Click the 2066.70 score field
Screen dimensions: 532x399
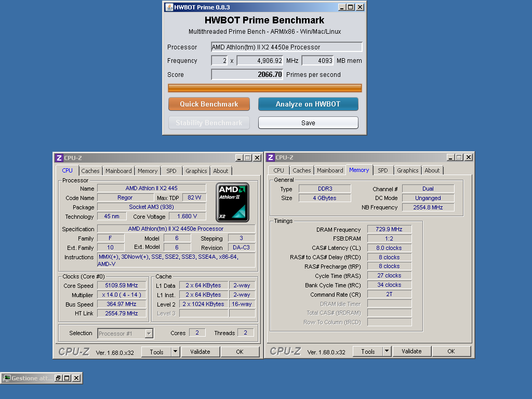tap(247, 75)
